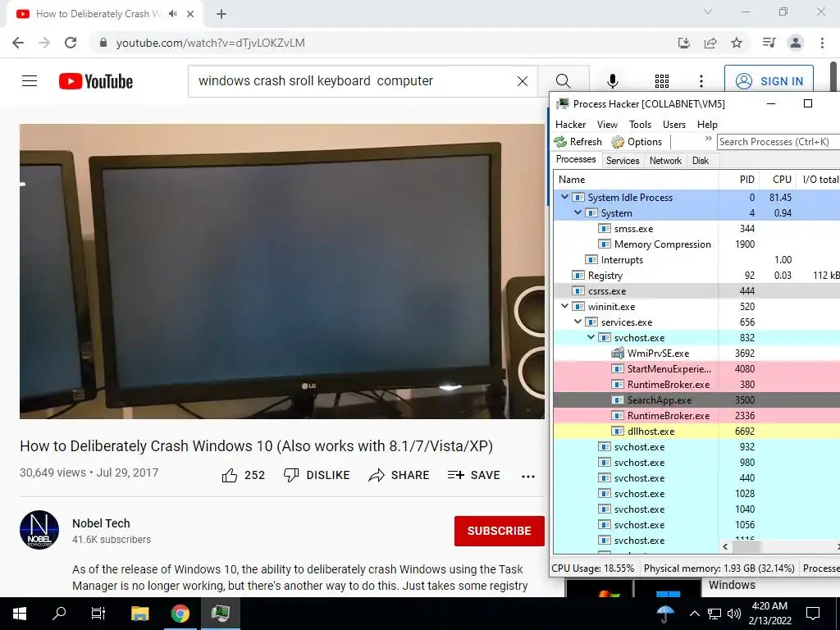Image resolution: width=840 pixels, height=630 pixels.
Task: Open Windows notification center
Action: pyautogui.click(x=813, y=614)
